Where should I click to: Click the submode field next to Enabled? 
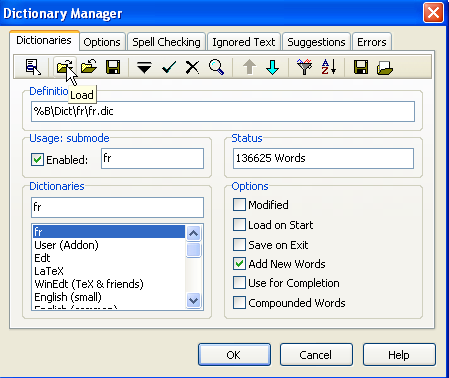point(152,158)
